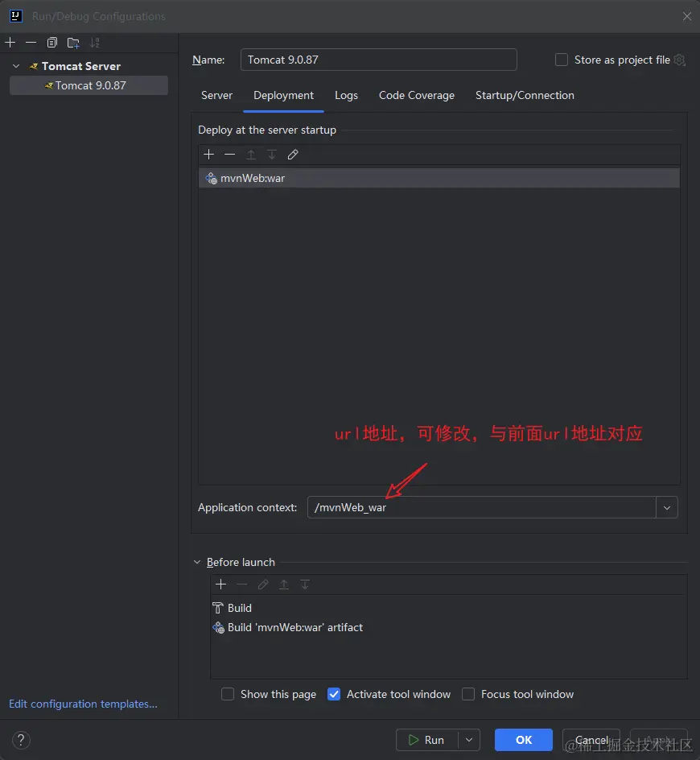Screen dimensions: 700x760
Task: Select the Tomcat Server group node
Action: click(81, 66)
